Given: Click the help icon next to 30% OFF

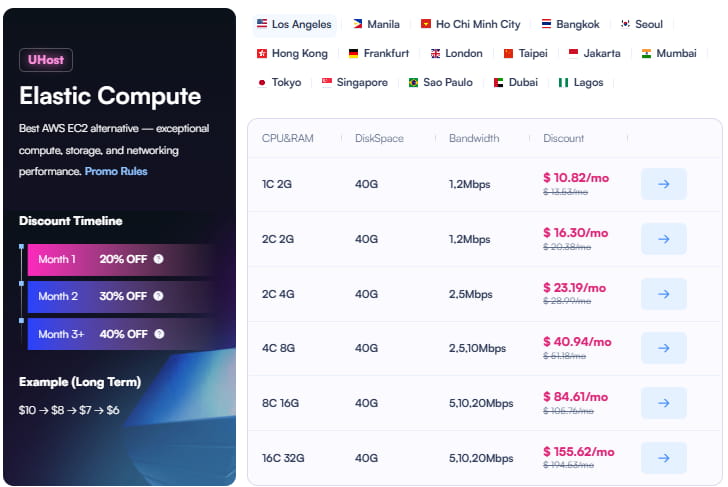Looking at the screenshot, I should click(x=159, y=296).
